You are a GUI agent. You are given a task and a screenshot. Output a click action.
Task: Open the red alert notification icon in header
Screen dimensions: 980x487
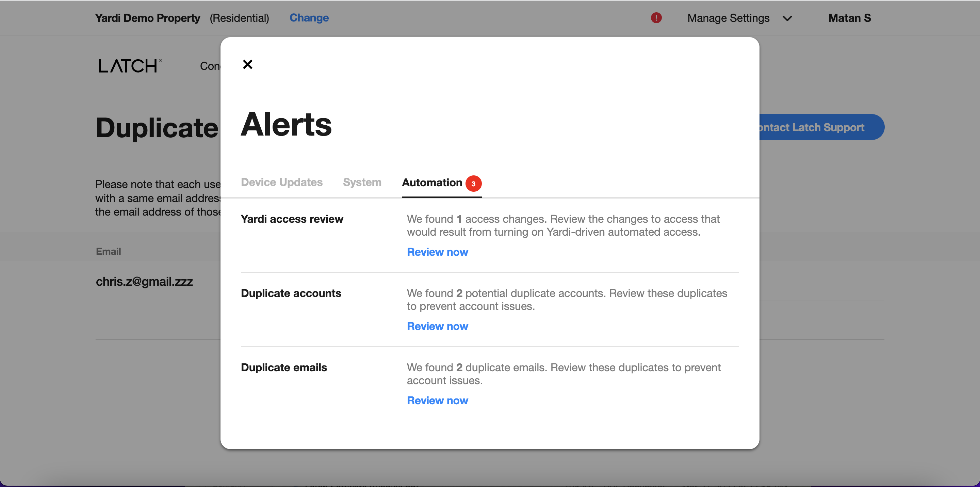pos(656,18)
